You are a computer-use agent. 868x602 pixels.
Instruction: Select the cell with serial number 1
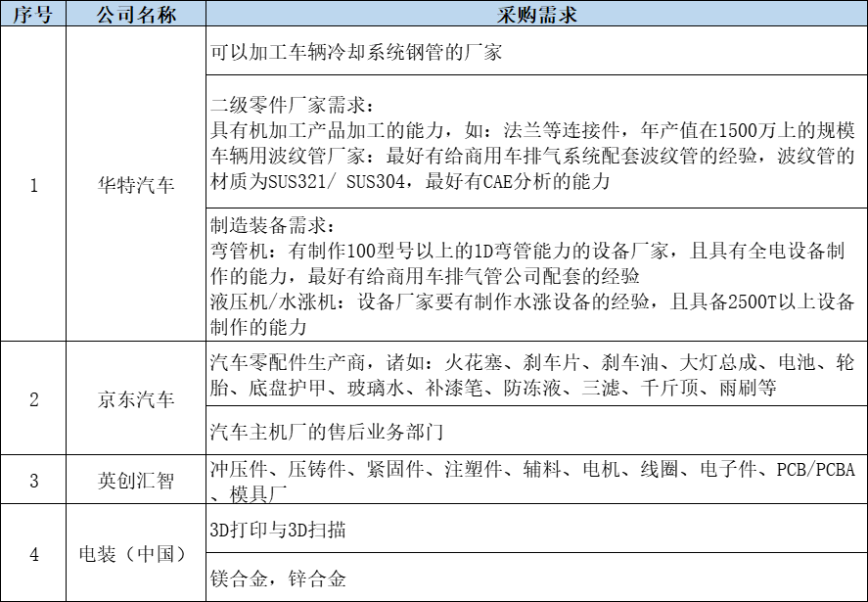(x=33, y=184)
